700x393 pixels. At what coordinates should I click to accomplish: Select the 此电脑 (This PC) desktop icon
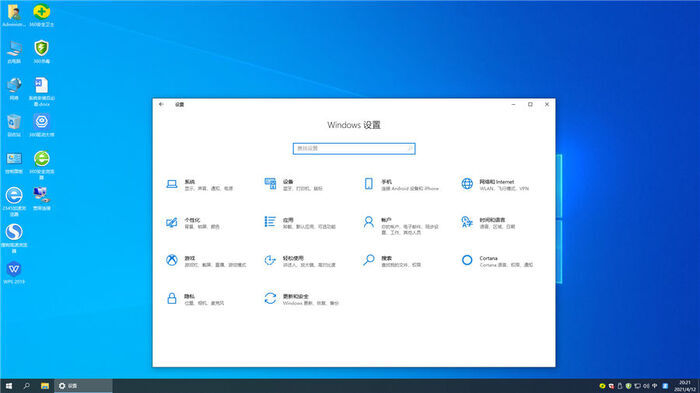point(14,52)
